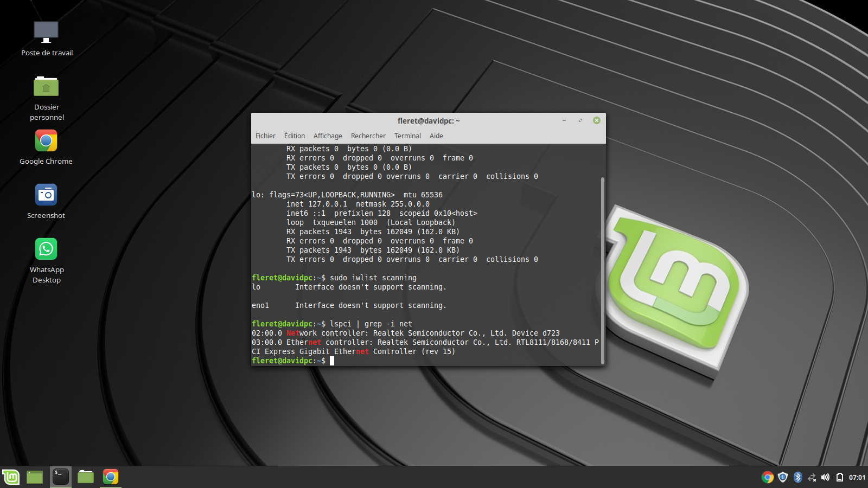Open the WhatsApp Desktop shortcut

click(46, 249)
